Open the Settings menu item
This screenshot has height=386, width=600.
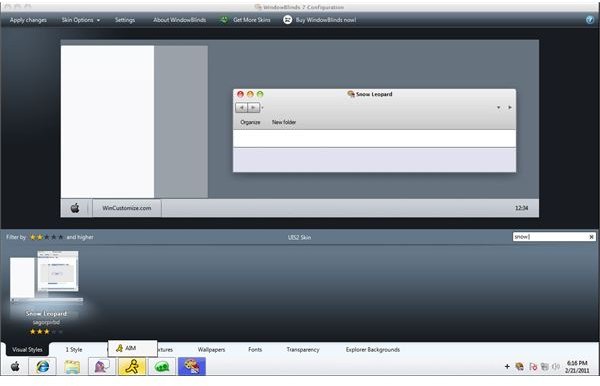[125, 20]
